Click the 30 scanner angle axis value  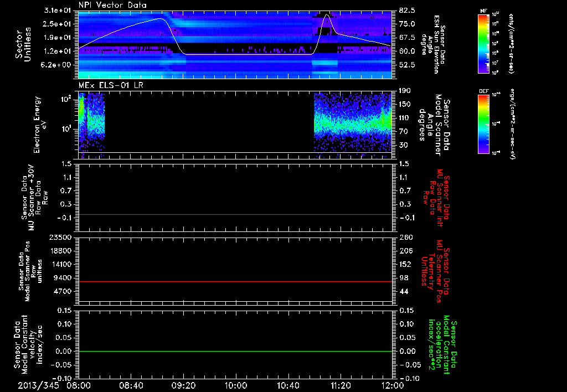tap(404, 145)
